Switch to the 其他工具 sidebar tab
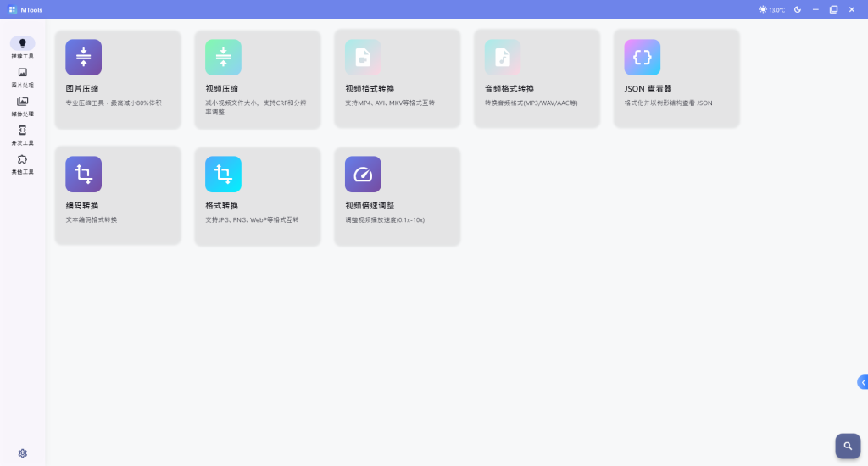This screenshot has height=466, width=868. [22, 164]
